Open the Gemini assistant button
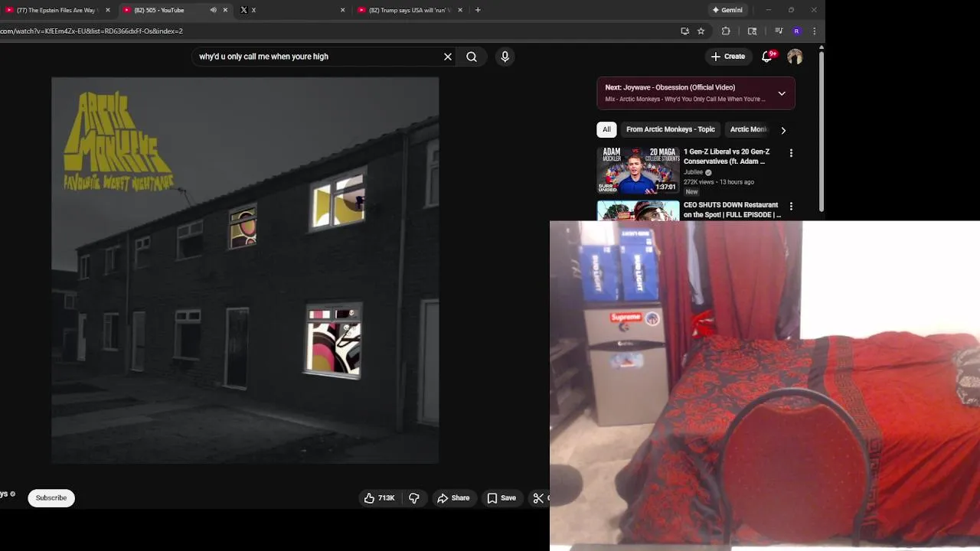The image size is (980, 551). point(727,10)
